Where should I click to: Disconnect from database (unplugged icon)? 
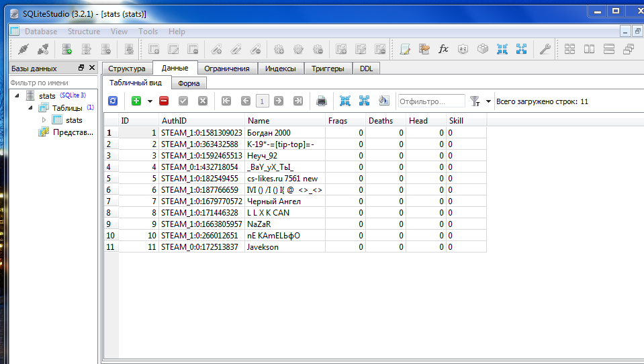click(x=43, y=49)
